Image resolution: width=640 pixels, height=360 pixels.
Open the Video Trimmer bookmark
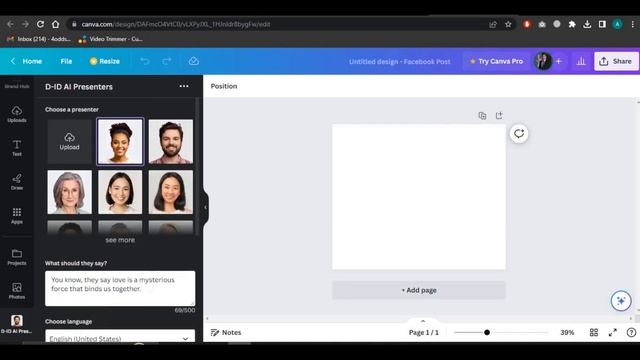[111, 39]
